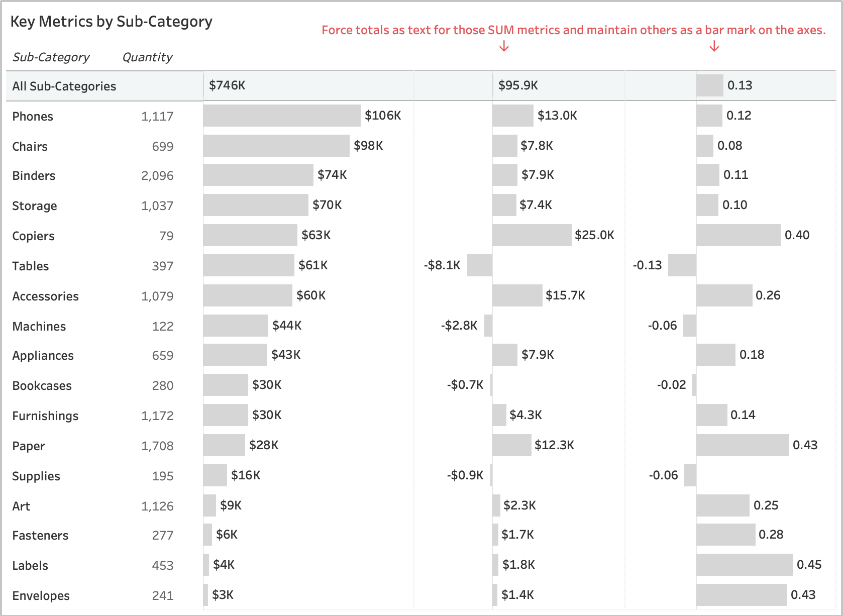The width and height of the screenshot is (843, 616).
Task: Click the Paper profit ratio bar
Action: pos(742,445)
